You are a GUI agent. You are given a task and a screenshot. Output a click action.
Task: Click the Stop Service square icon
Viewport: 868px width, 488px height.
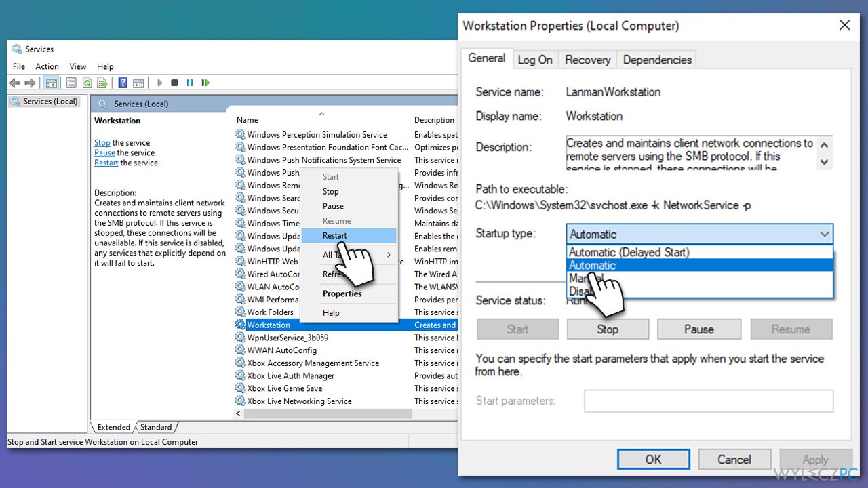174,83
